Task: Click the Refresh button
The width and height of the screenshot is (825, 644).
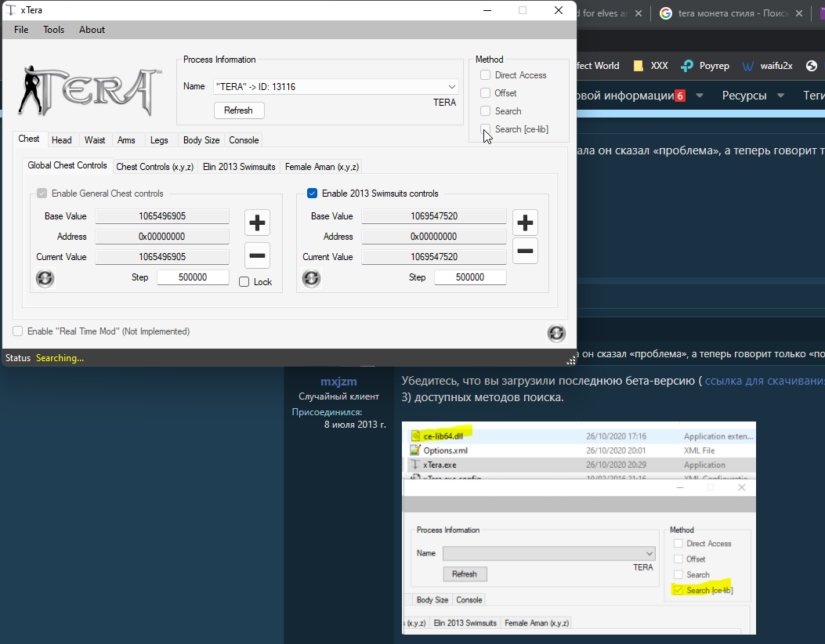Action: pos(238,110)
